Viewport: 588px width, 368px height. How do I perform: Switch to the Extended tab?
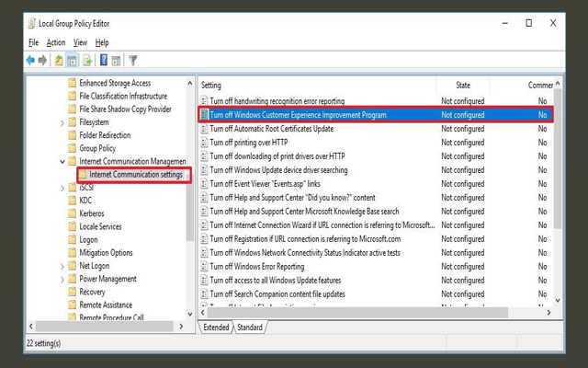(217, 328)
